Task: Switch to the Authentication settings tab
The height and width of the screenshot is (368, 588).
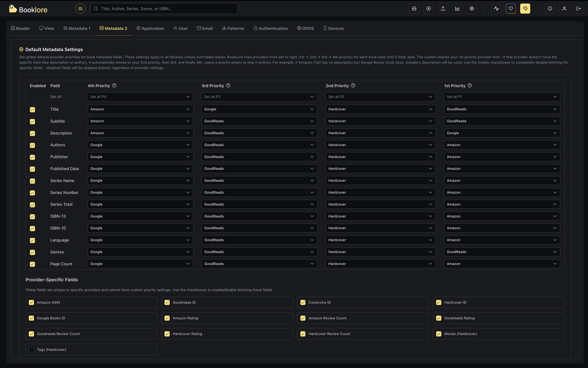Action: (270, 28)
